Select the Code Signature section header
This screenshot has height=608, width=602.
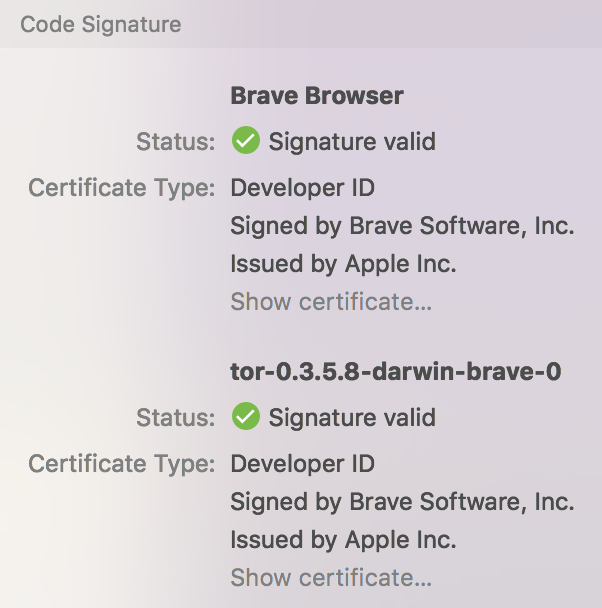click(x=100, y=24)
